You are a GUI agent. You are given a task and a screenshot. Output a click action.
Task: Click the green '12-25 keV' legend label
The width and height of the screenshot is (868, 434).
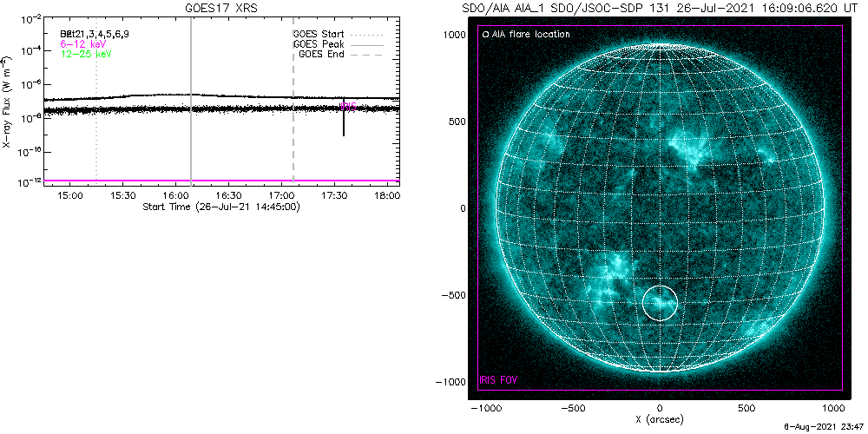point(86,54)
